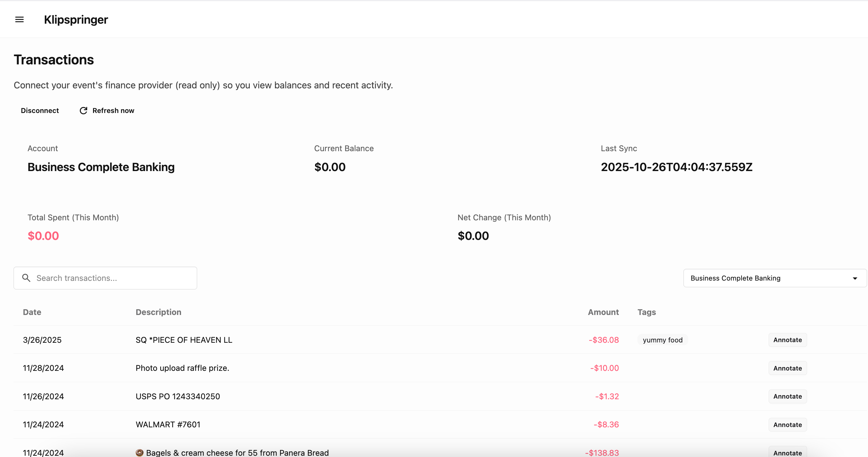The width and height of the screenshot is (868, 457).
Task: Annotate the Panera Bread bagels transaction
Action: tap(787, 453)
